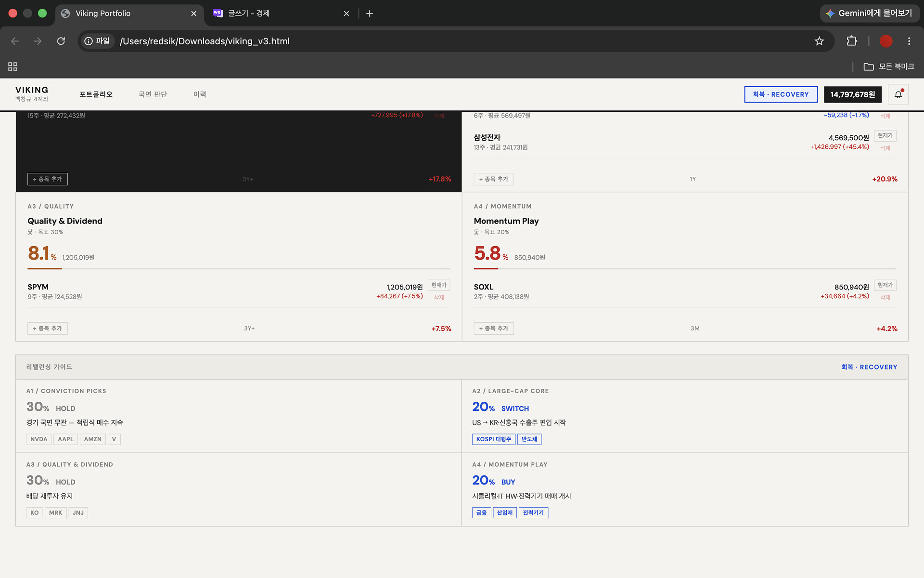924x578 pixels.
Task: Open the notification bell
Action: [x=898, y=94]
